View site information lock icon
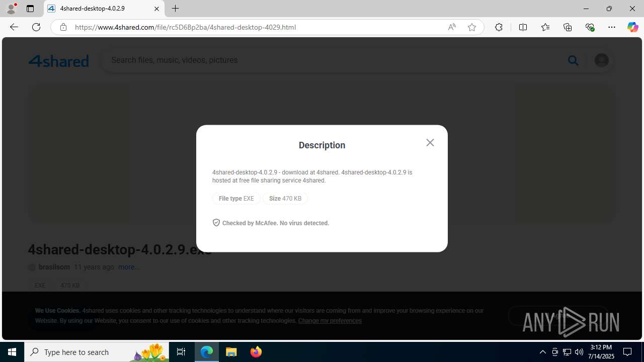The height and width of the screenshot is (362, 644). point(63,27)
